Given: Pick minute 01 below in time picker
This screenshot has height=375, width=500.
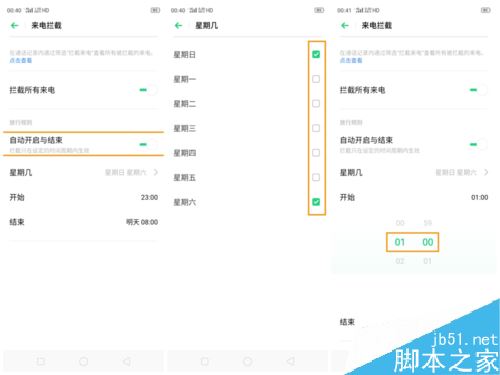Looking at the screenshot, I should click(x=428, y=261).
